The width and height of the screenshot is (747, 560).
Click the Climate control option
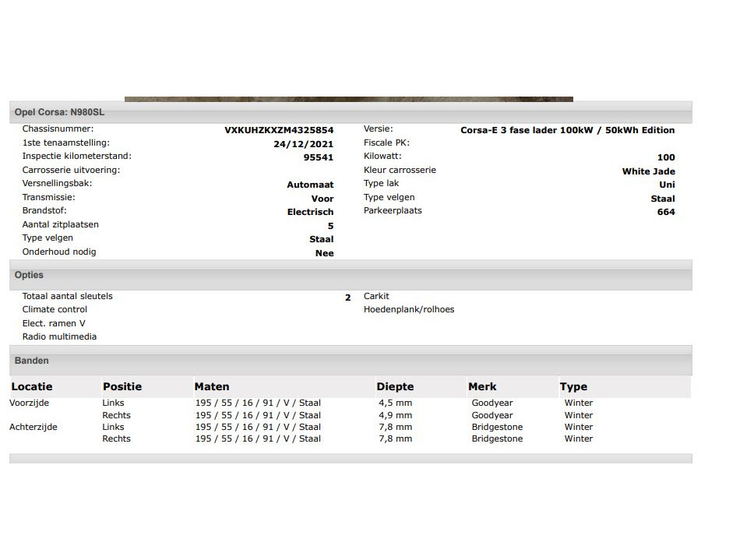55,309
